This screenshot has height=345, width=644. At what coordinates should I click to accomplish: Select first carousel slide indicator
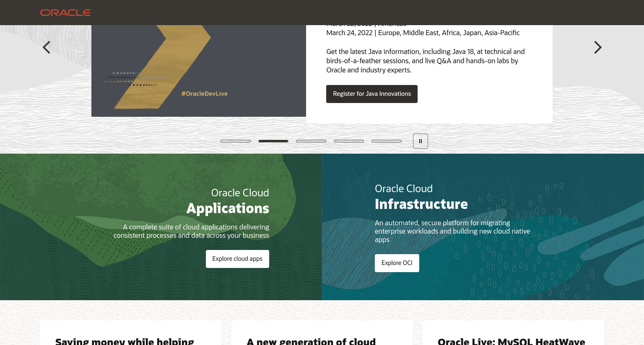pyautogui.click(x=236, y=141)
